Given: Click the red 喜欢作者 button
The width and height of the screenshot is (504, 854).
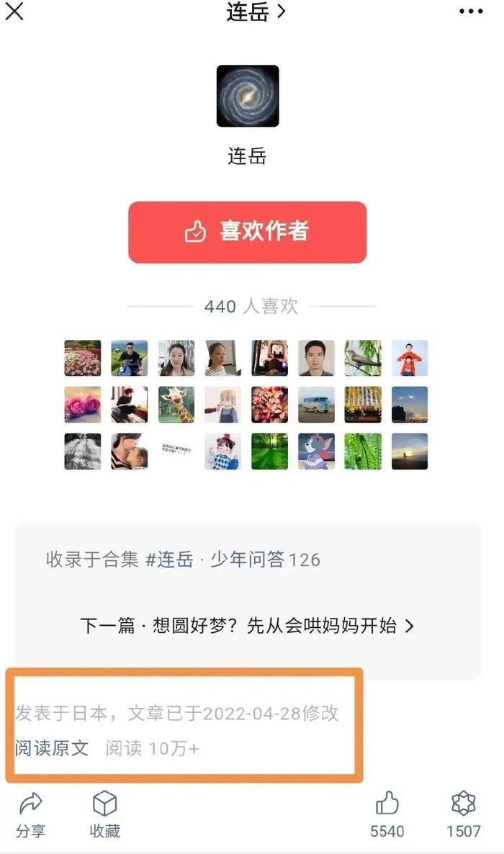Looking at the screenshot, I should pos(248,232).
